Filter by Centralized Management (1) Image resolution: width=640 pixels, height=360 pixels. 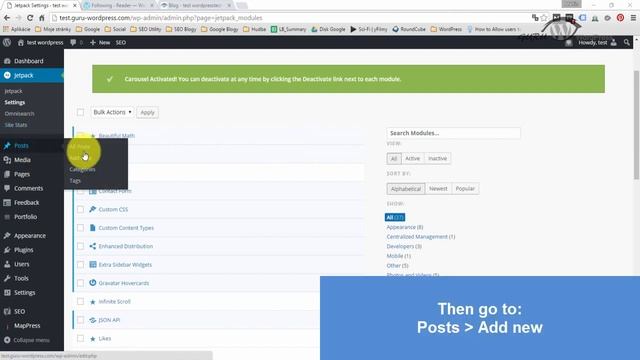(x=421, y=237)
